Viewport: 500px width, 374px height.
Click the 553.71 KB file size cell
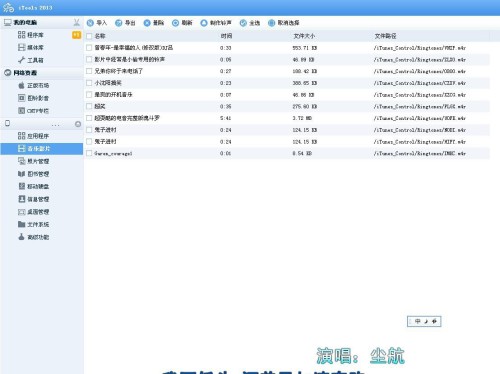[x=305, y=48]
